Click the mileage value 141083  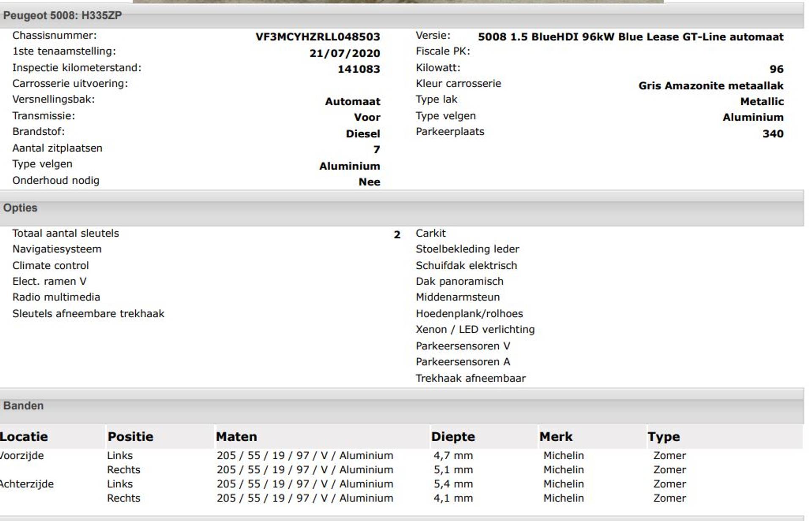coord(359,69)
